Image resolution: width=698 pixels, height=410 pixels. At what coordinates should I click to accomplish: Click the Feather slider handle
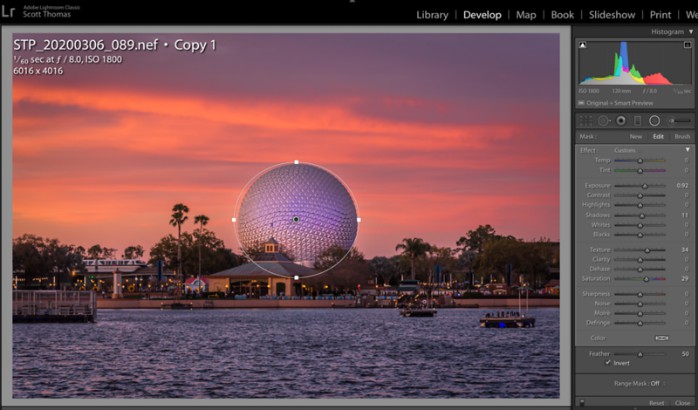640,354
